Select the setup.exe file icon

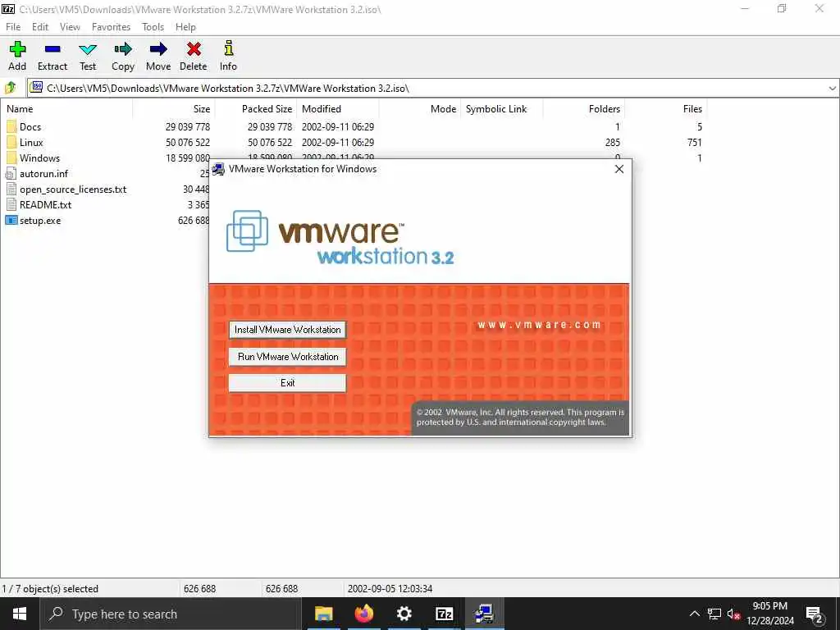tap(11, 220)
